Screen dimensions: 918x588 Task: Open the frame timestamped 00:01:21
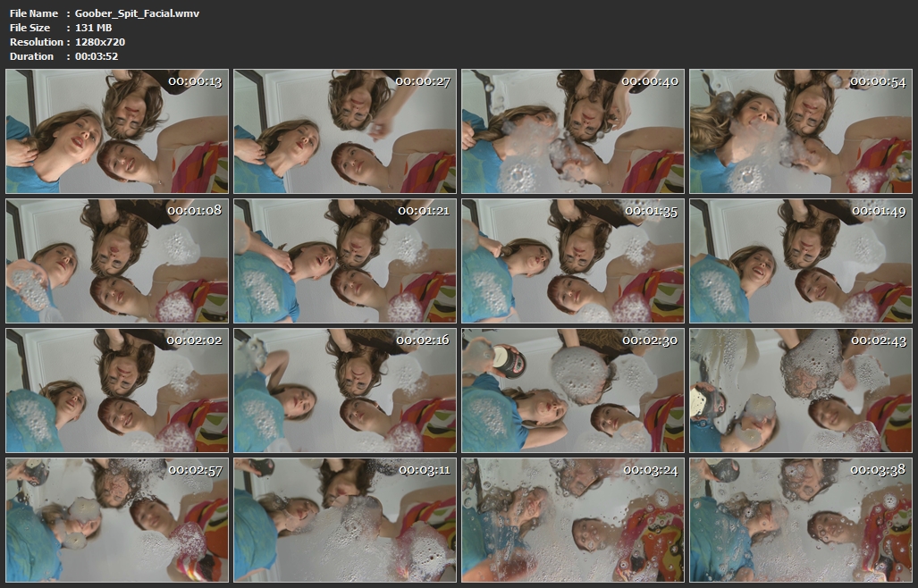(345, 261)
